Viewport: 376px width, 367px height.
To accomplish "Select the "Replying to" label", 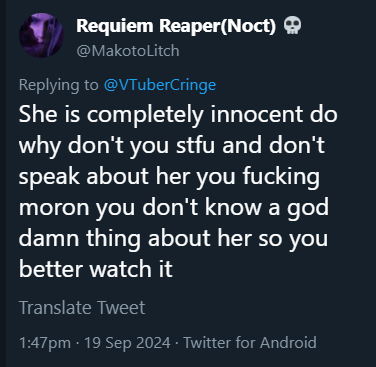I will tap(59, 85).
